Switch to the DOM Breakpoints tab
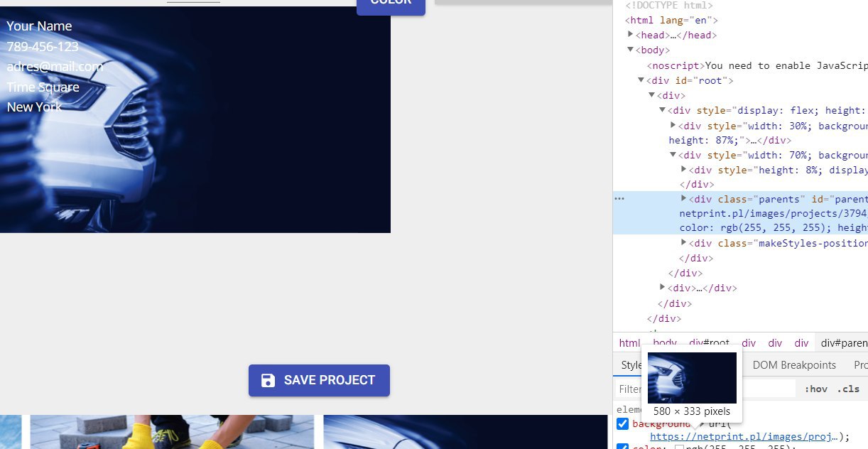868x449 pixels. click(x=794, y=365)
